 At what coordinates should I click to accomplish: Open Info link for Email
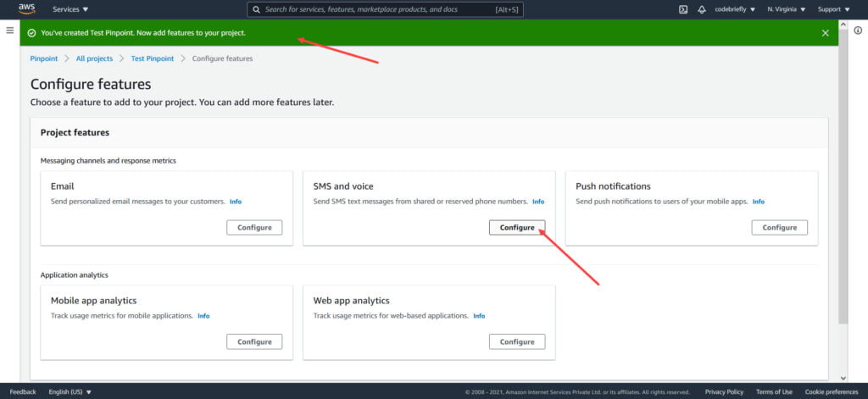pyautogui.click(x=236, y=202)
